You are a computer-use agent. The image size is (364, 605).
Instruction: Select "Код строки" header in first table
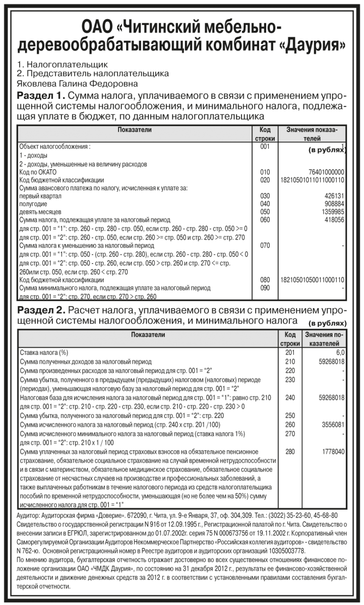click(265, 134)
